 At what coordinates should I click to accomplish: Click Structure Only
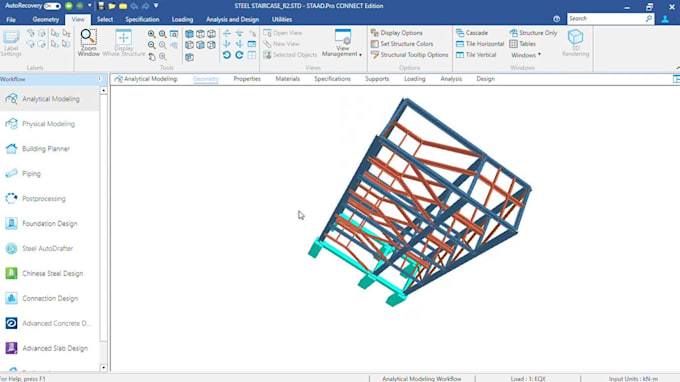[533, 33]
